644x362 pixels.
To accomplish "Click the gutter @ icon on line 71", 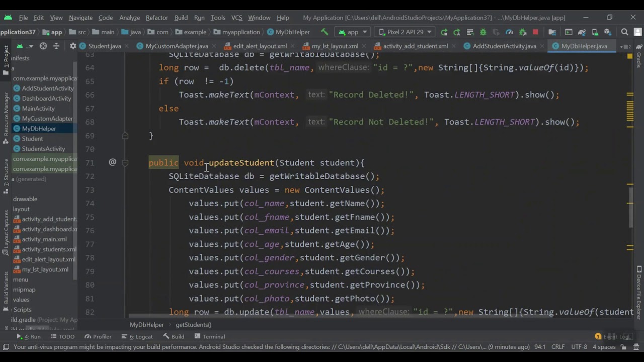I will tap(112, 162).
